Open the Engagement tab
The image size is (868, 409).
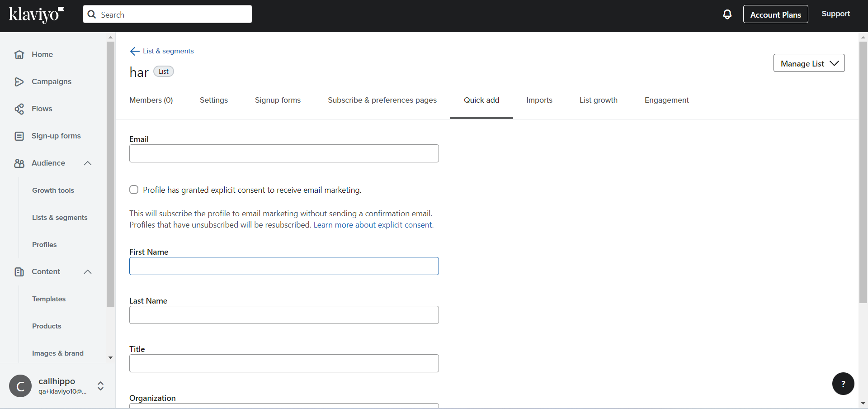click(x=667, y=100)
